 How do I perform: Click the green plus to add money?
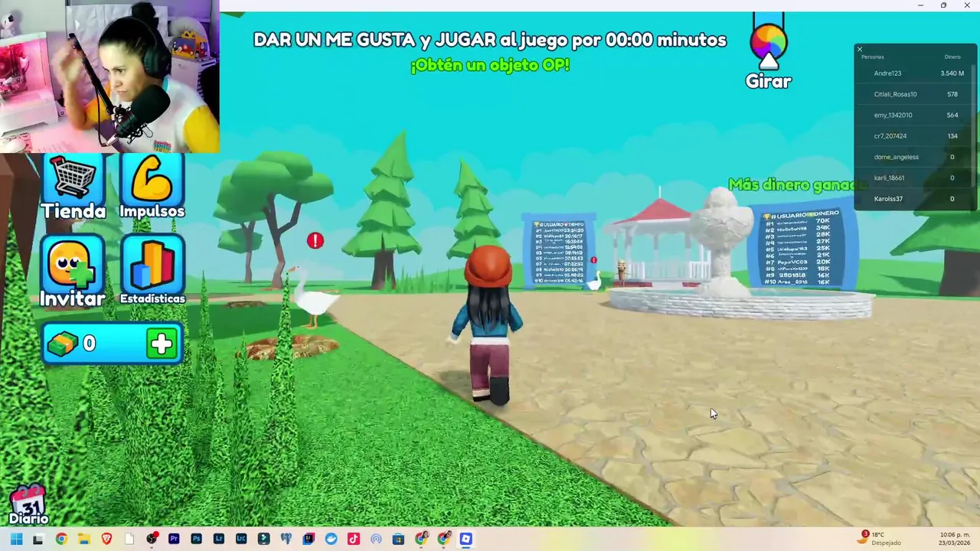tap(162, 344)
